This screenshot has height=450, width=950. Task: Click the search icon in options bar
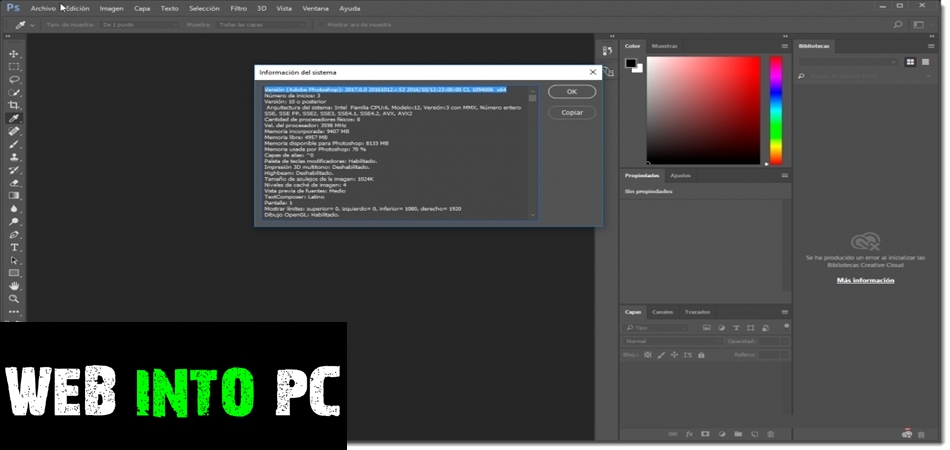pyautogui.click(x=898, y=25)
